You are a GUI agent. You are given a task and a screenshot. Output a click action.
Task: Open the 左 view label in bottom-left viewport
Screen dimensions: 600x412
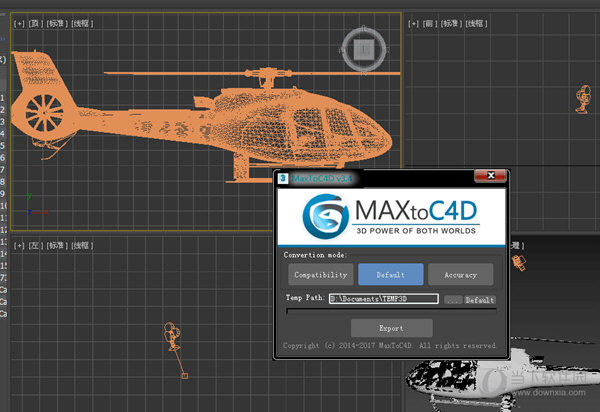(35, 245)
